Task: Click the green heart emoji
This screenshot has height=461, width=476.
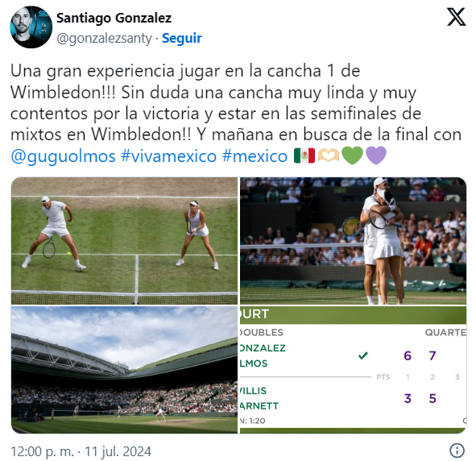Action: 352,156
